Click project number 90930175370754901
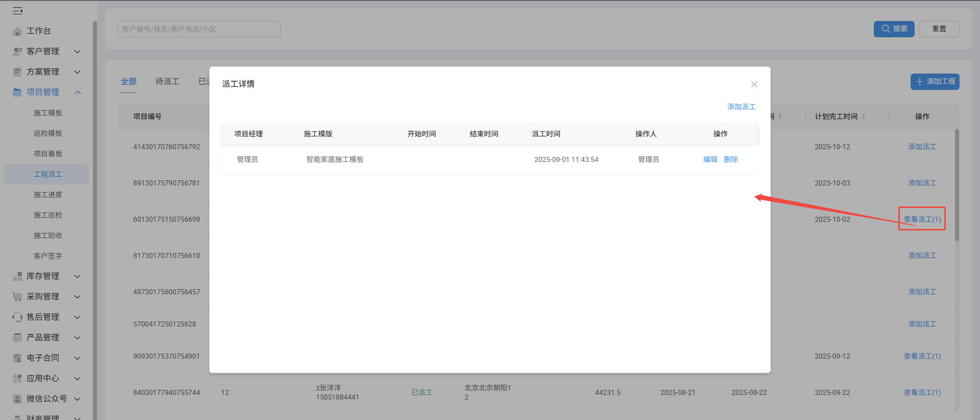 click(166, 356)
